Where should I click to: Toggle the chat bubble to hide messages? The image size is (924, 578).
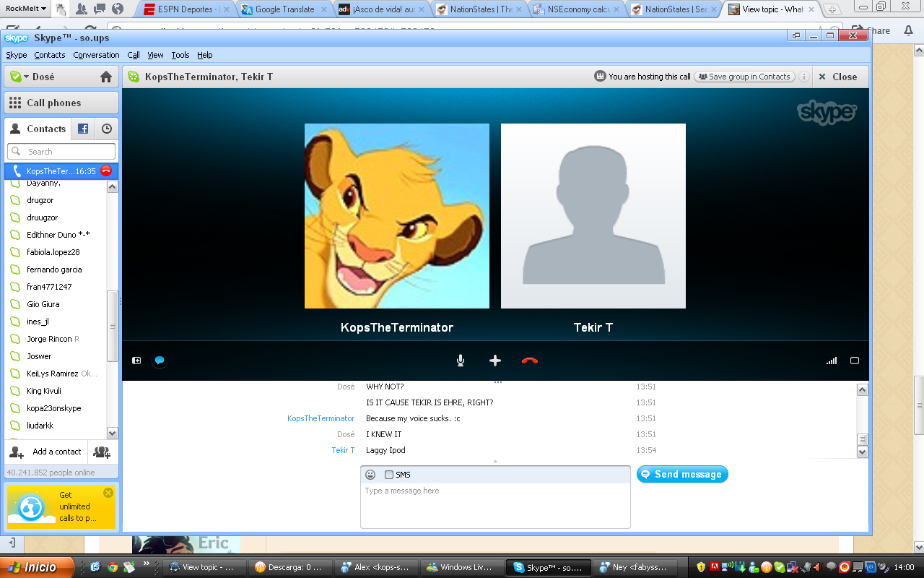(x=160, y=361)
